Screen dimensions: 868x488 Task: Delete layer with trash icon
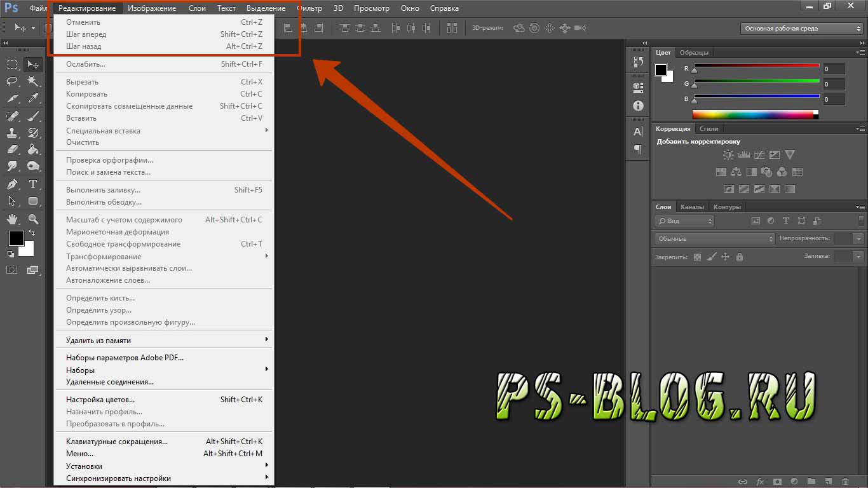click(845, 482)
